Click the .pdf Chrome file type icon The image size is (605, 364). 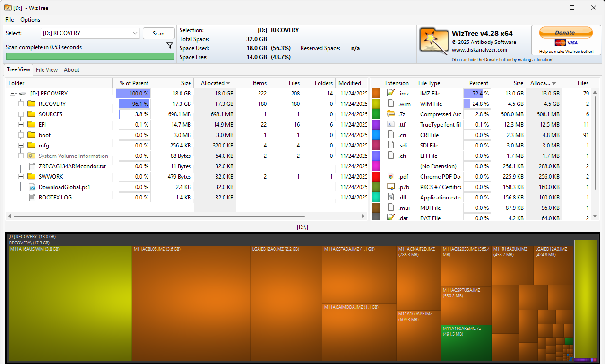(x=391, y=177)
